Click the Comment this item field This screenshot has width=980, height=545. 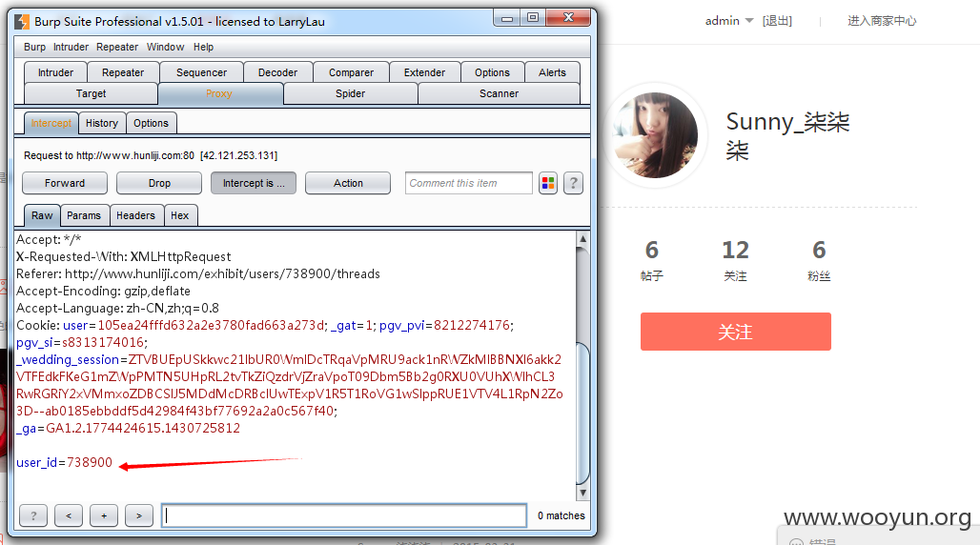pos(469,183)
